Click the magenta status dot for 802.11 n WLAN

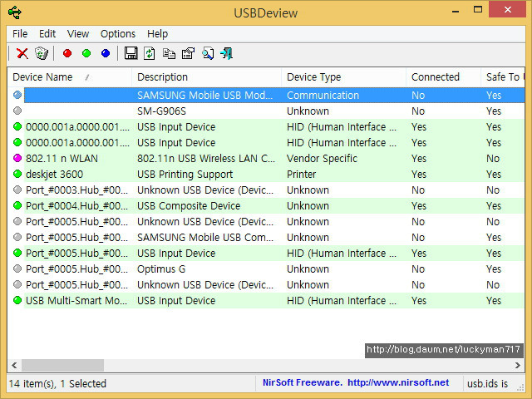[x=17, y=158]
